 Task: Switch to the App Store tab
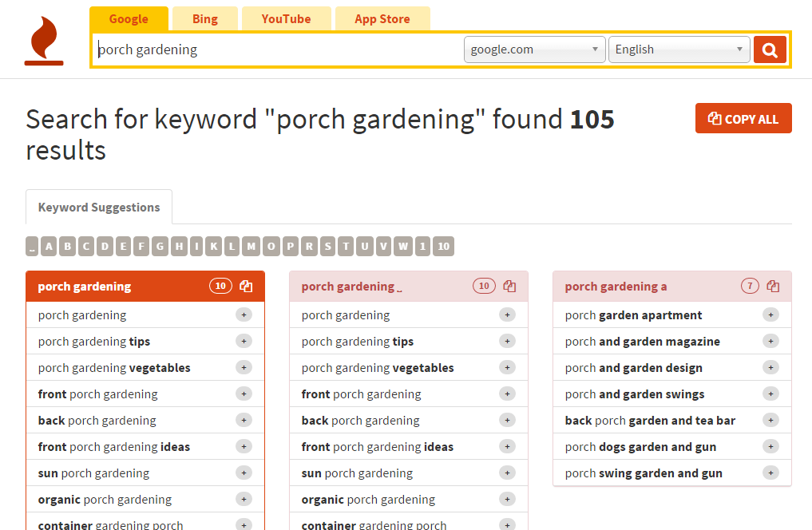click(382, 19)
